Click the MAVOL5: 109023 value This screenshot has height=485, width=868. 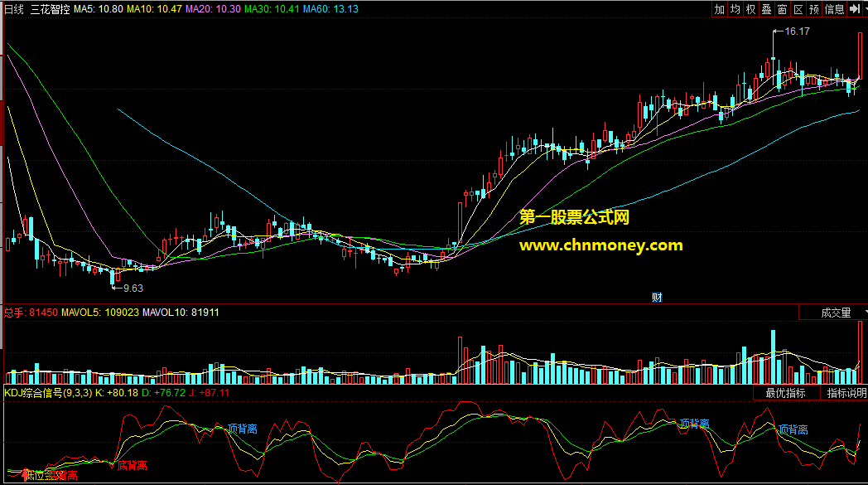pyautogui.click(x=100, y=313)
